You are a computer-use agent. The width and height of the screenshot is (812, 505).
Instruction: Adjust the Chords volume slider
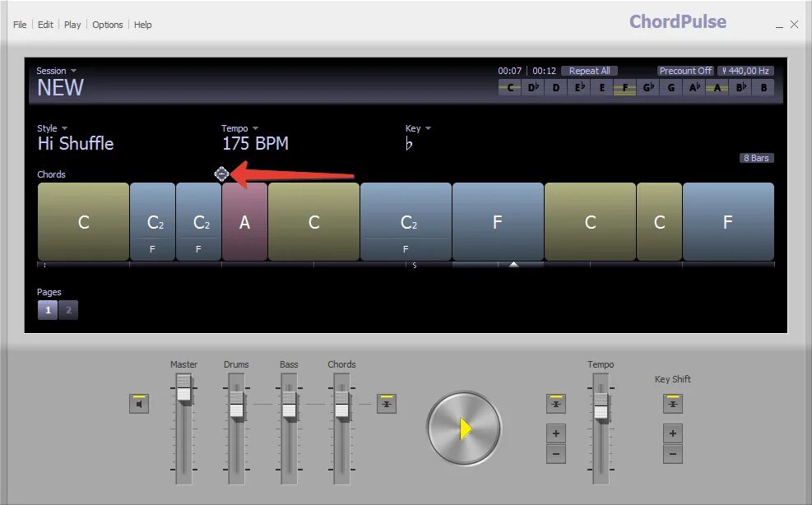click(x=341, y=405)
